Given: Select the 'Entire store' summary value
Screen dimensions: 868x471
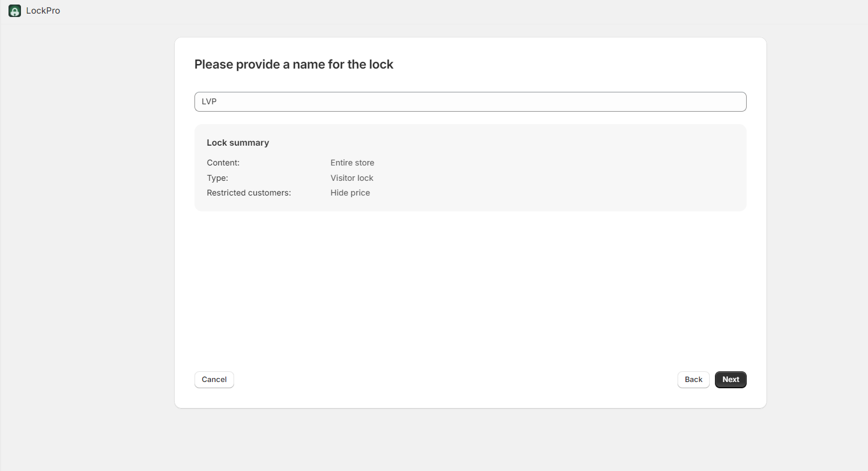Looking at the screenshot, I should click(352, 163).
